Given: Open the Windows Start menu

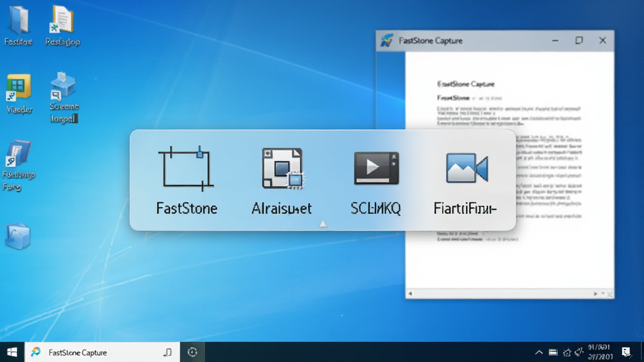Looking at the screenshot, I should coord(12,352).
